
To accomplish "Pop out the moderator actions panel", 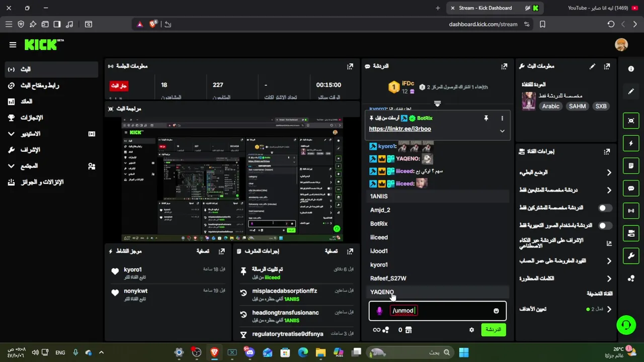I will 350,251.
